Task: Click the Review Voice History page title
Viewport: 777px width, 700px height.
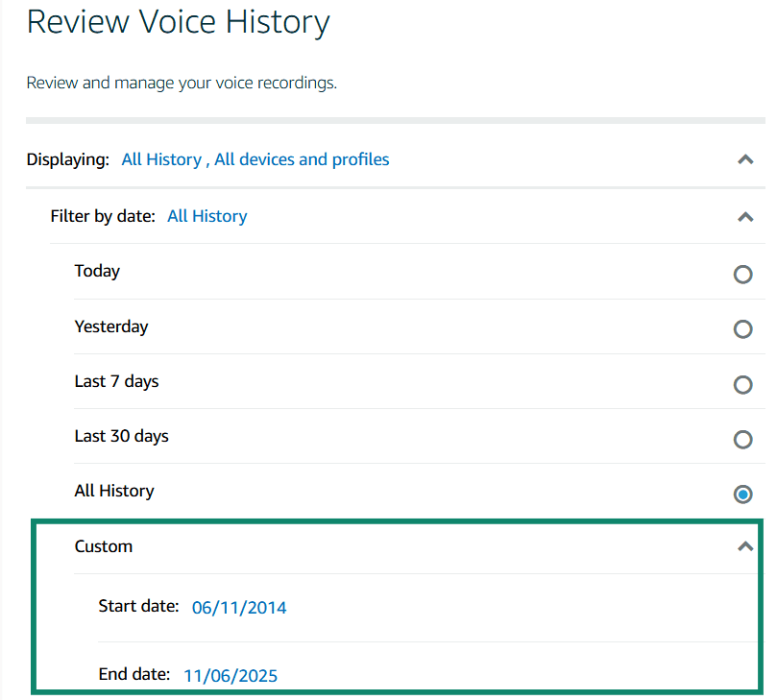Action: [x=178, y=22]
